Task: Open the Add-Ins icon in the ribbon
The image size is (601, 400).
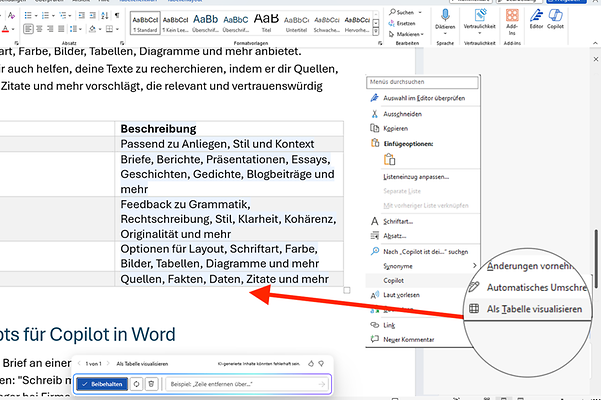Action: 511,14
